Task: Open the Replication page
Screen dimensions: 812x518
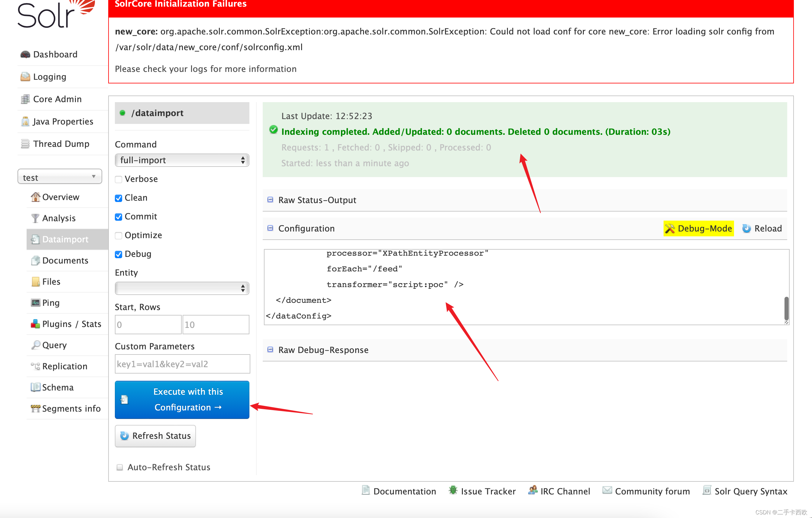Action: point(67,366)
